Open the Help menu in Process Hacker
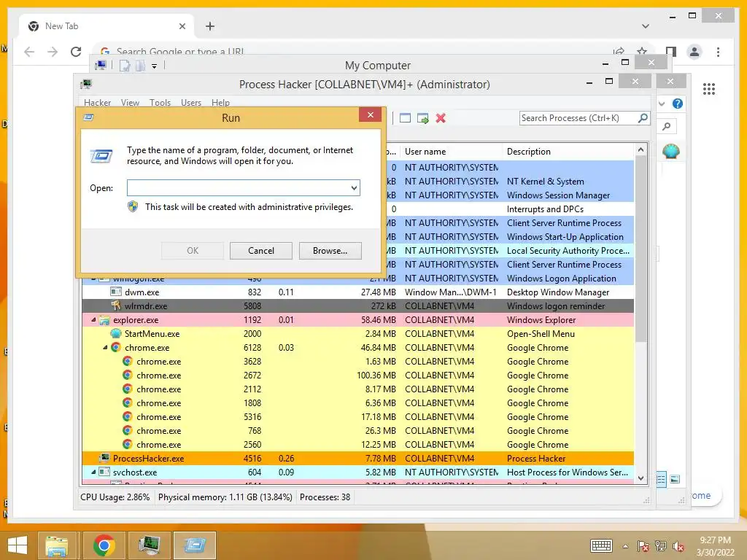The height and width of the screenshot is (560, 747). 220,102
